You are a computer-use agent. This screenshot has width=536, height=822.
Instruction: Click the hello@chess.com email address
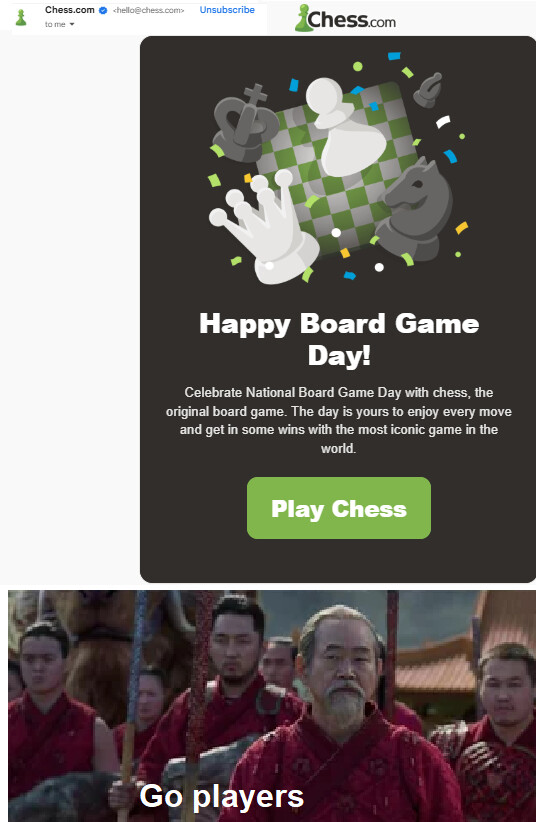pyautogui.click(x=148, y=10)
